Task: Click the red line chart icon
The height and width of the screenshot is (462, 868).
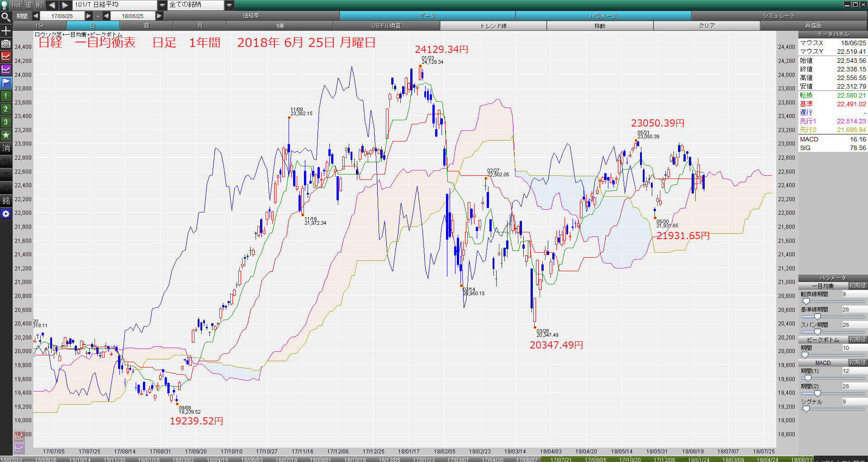Action: pos(6,57)
